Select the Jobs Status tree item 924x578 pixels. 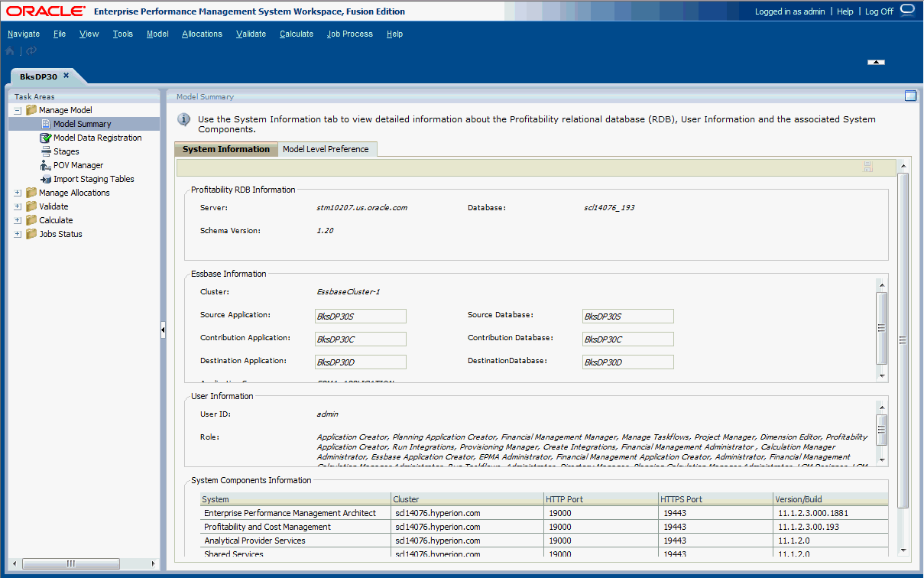[x=60, y=234]
